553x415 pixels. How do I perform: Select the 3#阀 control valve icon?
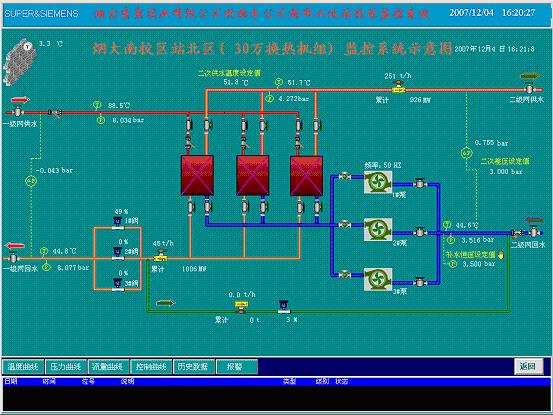pos(117,285)
